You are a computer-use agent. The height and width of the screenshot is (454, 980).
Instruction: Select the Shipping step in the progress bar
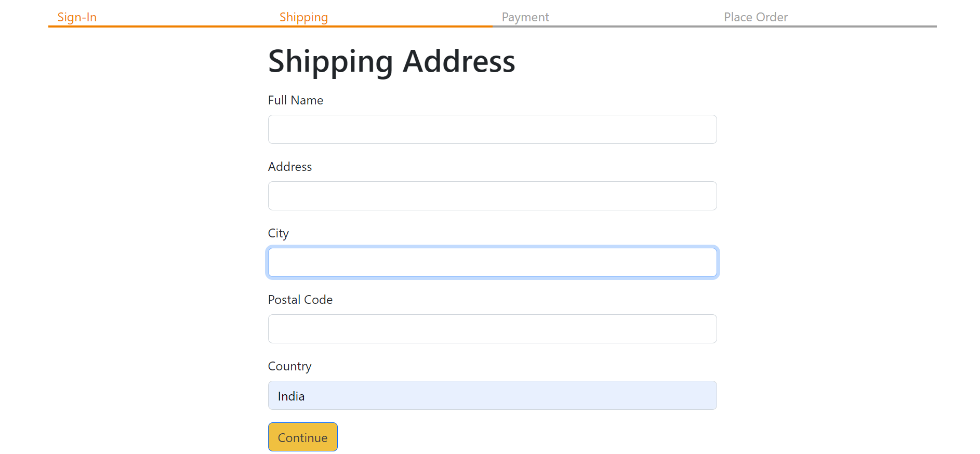tap(303, 17)
